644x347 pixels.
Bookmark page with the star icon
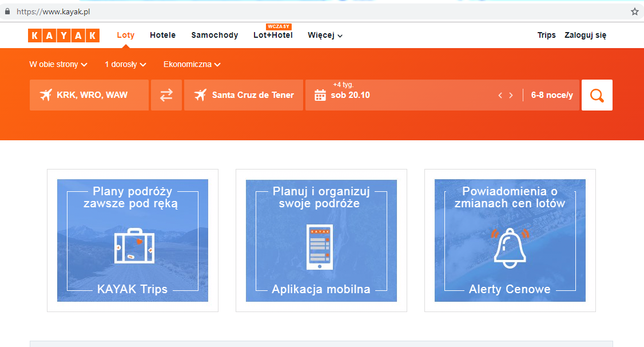click(x=634, y=11)
